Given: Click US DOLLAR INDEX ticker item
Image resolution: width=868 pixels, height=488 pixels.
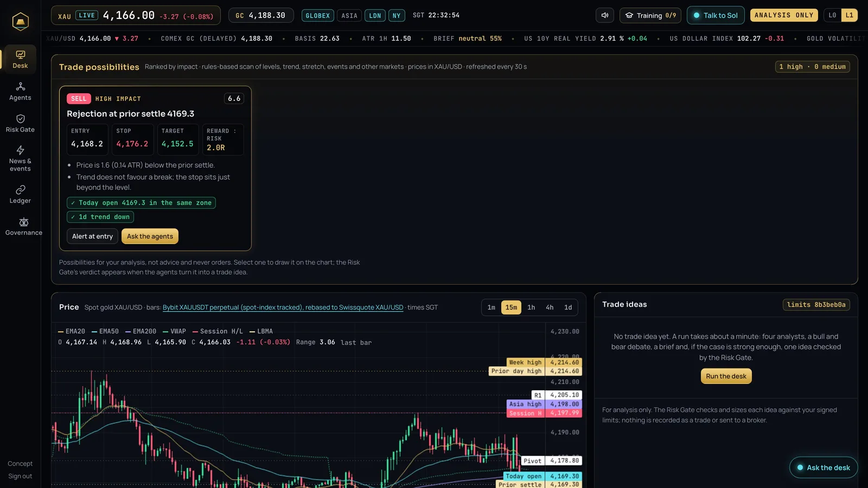Looking at the screenshot, I should coord(727,38).
